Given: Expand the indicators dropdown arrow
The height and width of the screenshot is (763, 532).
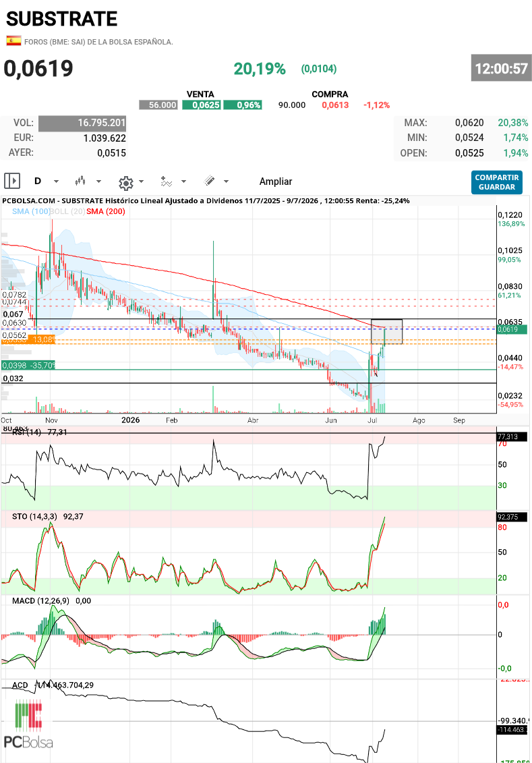Looking at the screenshot, I should pos(184,181).
